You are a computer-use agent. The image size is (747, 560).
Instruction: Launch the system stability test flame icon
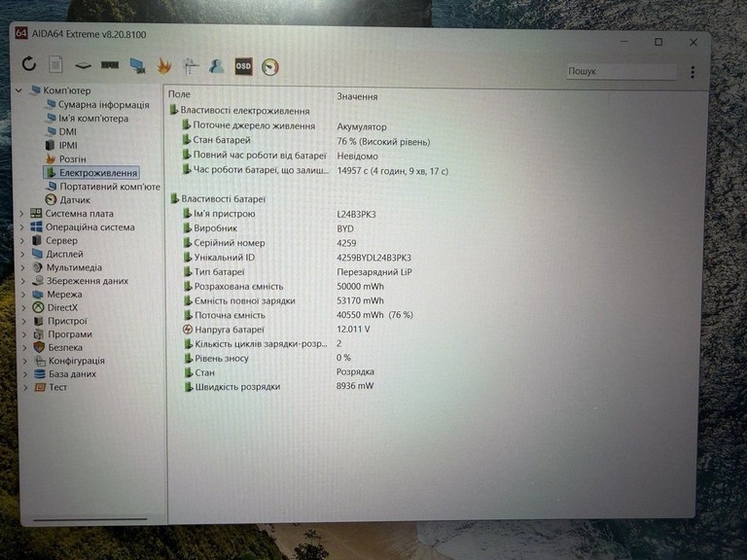pyautogui.click(x=163, y=66)
